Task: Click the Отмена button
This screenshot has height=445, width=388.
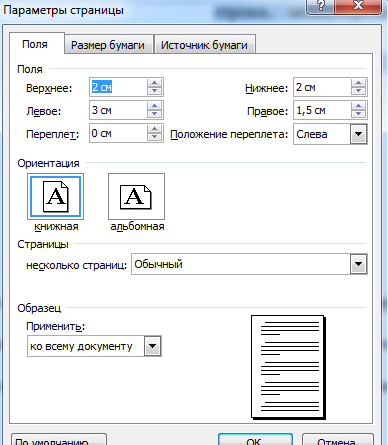Action: (x=337, y=440)
